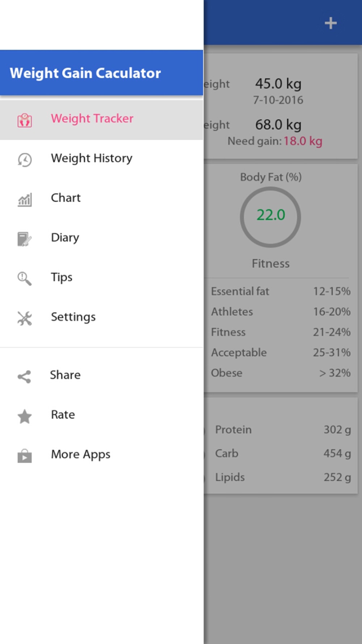Click the Rate star icon
362x644 pixels.
click(25, 417)
